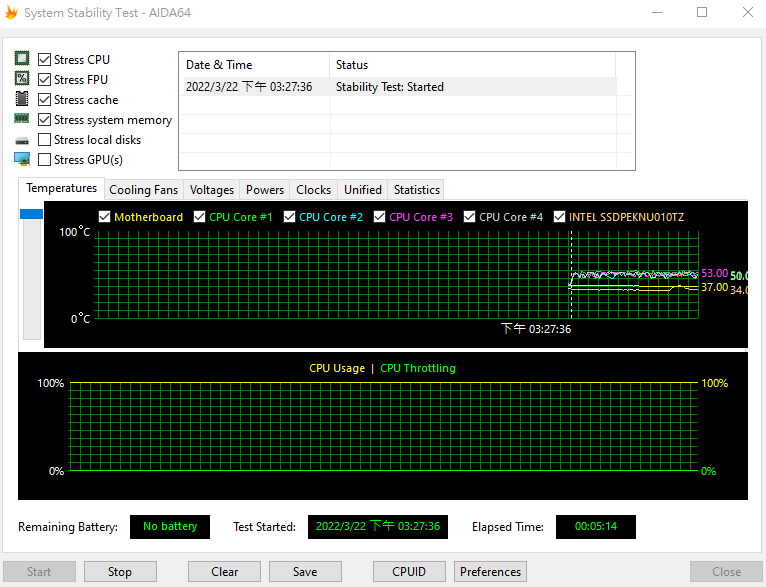The height and width of the screenshot is (587, 766).
Task: Click the monitor icon beside Stress GPU(s)
Action: (22, 159)
